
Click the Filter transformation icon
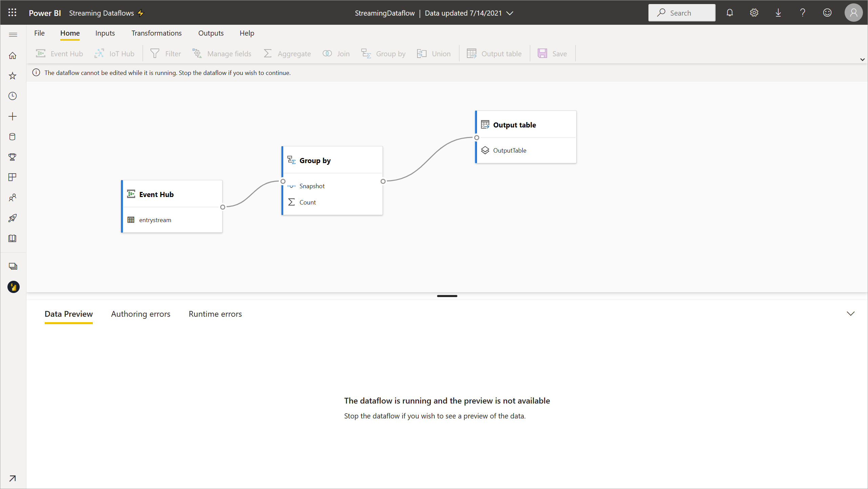[x=154, y=53]
